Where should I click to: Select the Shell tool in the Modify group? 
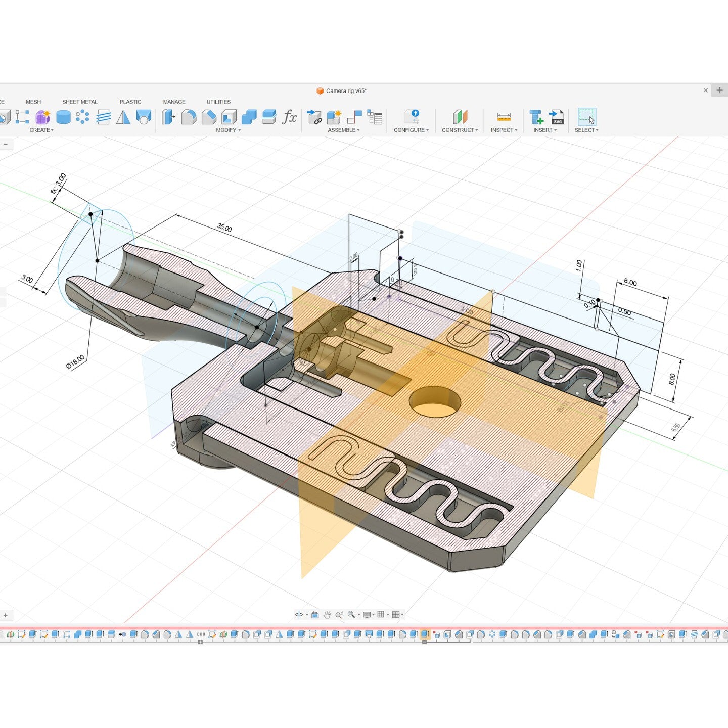(228, 118)
